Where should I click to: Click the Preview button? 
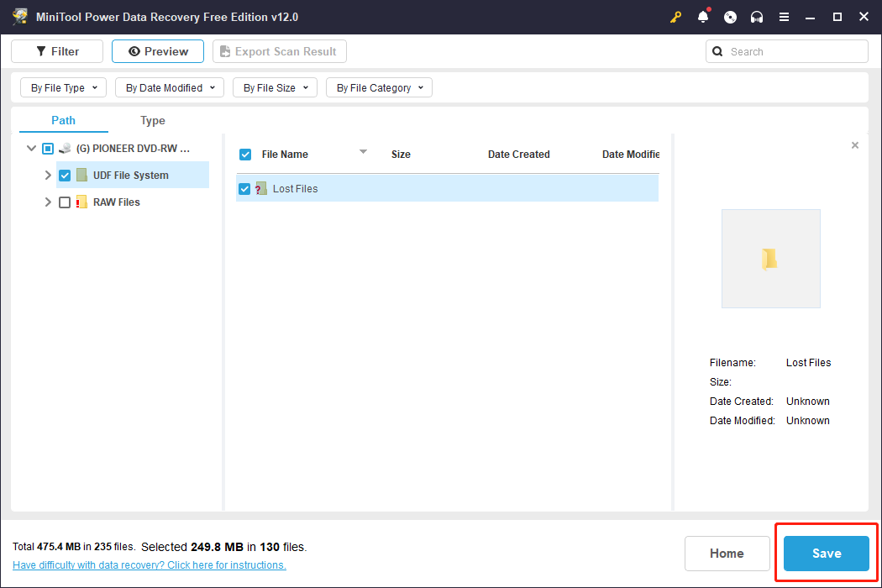click(x=158, y=51)
